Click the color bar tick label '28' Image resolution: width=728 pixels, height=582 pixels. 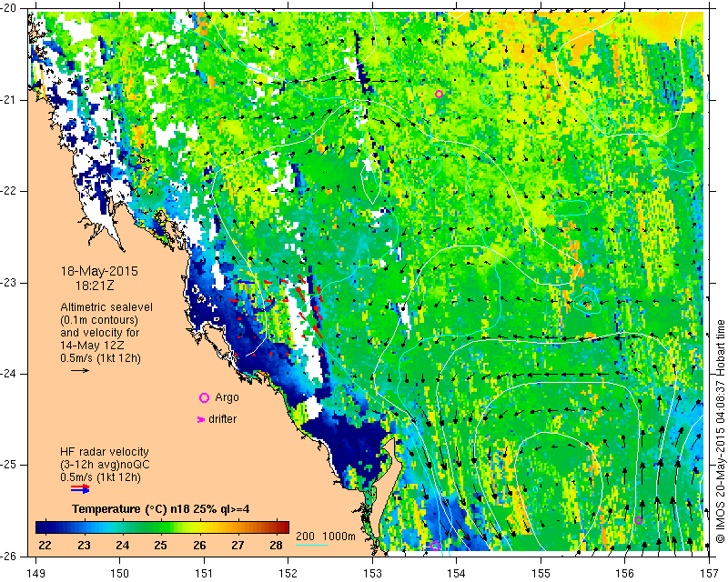pyautogui.click(x=277, y=546)
